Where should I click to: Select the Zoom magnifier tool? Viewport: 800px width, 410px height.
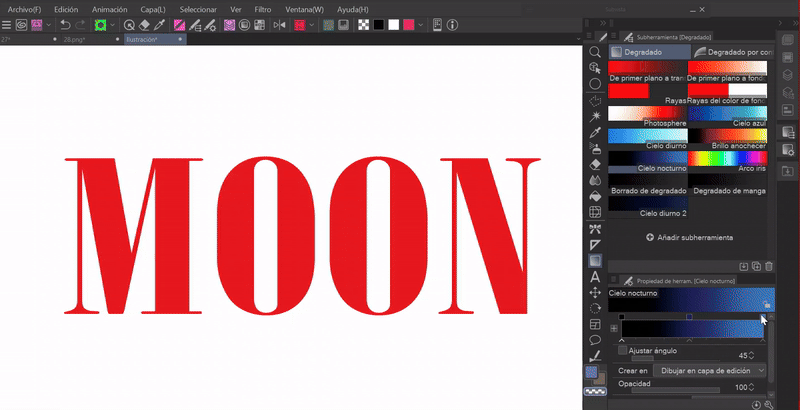tap(595, 52)
